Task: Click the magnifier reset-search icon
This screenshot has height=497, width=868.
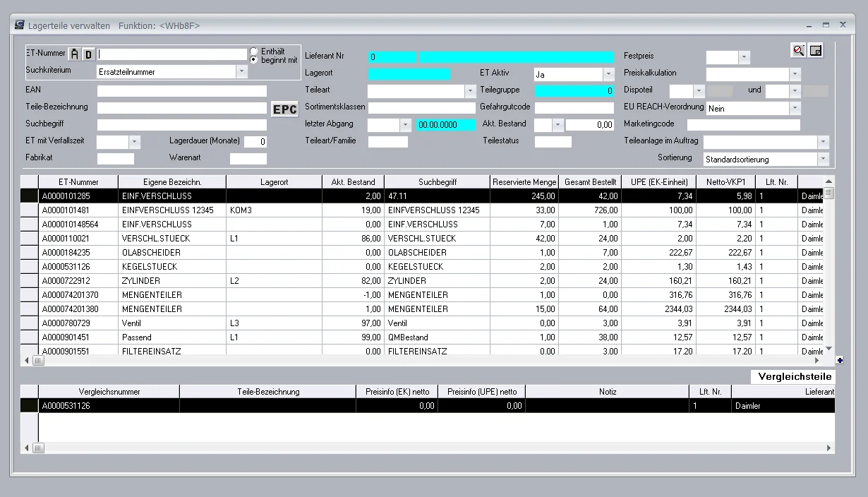Action: [798, 50]
